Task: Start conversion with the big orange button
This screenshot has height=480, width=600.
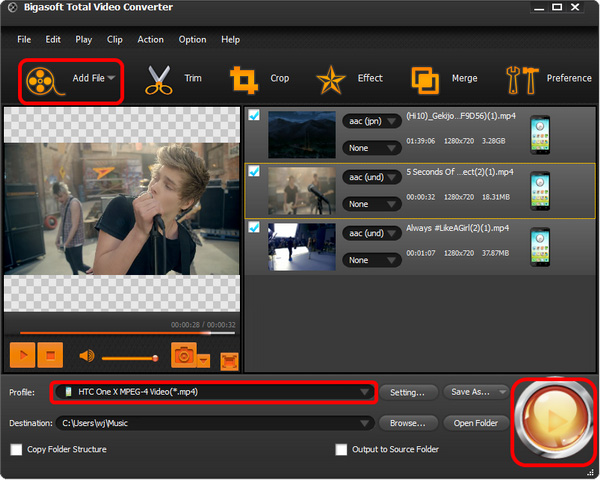Action: [x=554, y=420]
